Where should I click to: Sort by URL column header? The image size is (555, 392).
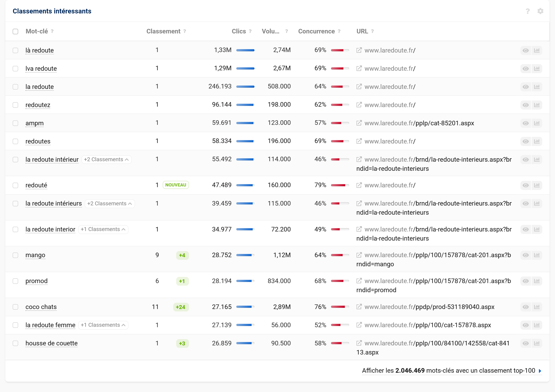[362, 31]
